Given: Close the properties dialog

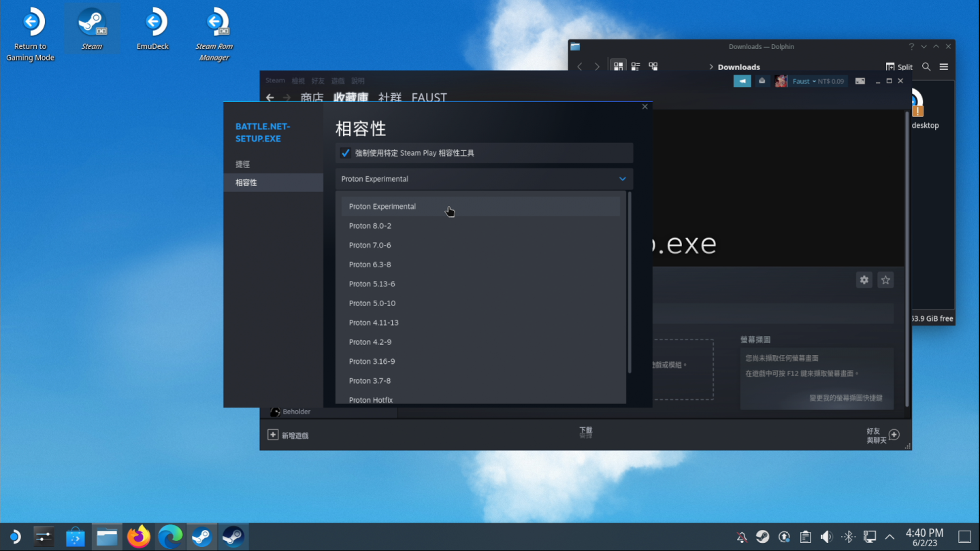Looking at the screenshot, I should tap(645, 107).
